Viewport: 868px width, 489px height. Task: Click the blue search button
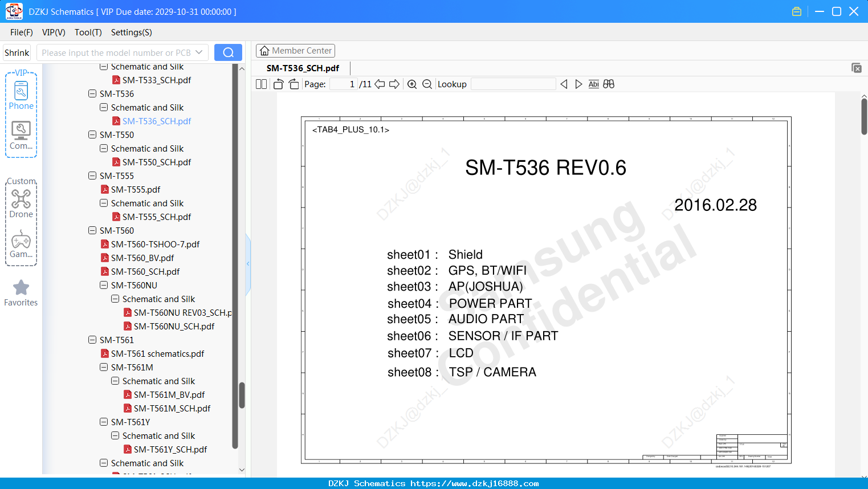click(228, 52)
